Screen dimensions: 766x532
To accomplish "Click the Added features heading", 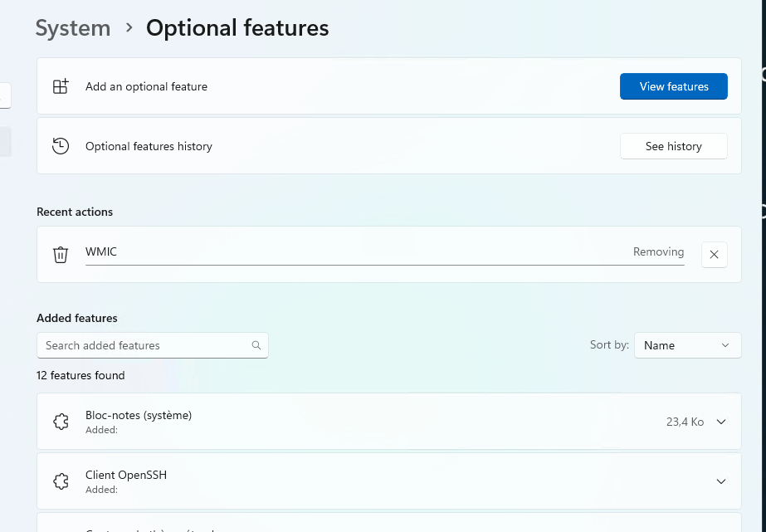I will click(77, 318).
